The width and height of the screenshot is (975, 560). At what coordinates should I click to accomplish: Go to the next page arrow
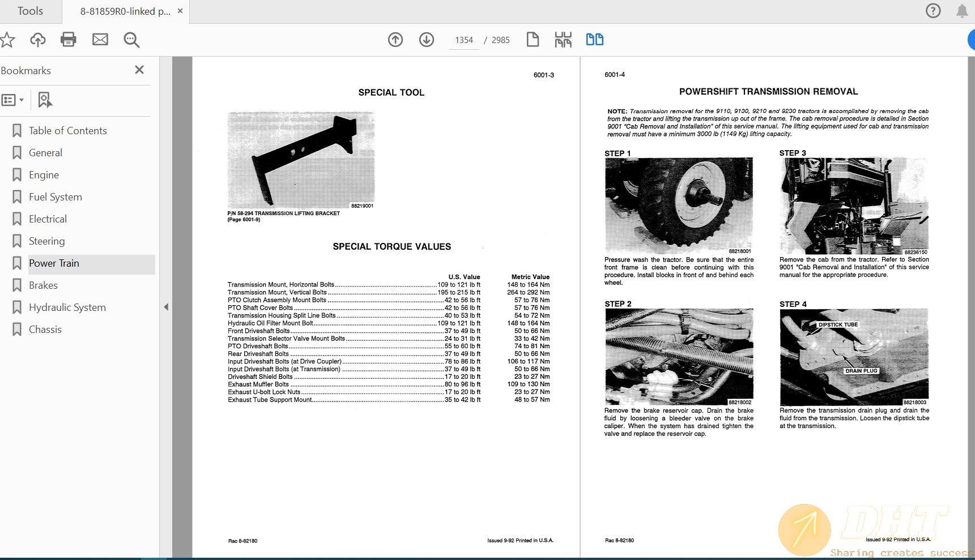(x=427, y=40)
